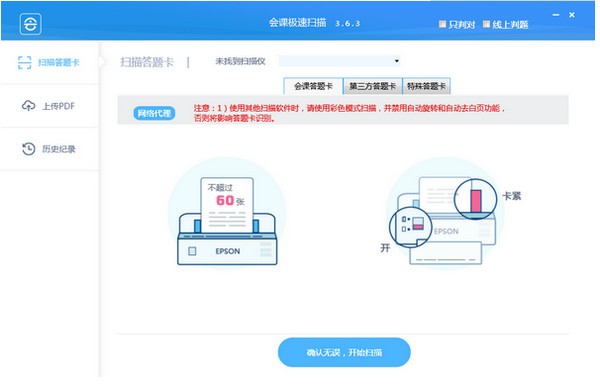600x385 pixels.
Task: Switch to the 会课答题卡 tab
Action: pyautogui.click(x=313, y=86)
